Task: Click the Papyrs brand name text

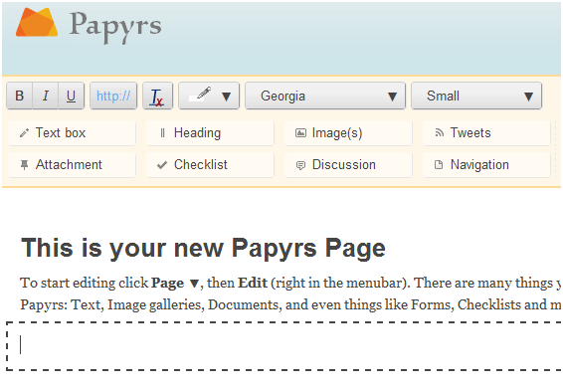Action: tap(115, 27)
